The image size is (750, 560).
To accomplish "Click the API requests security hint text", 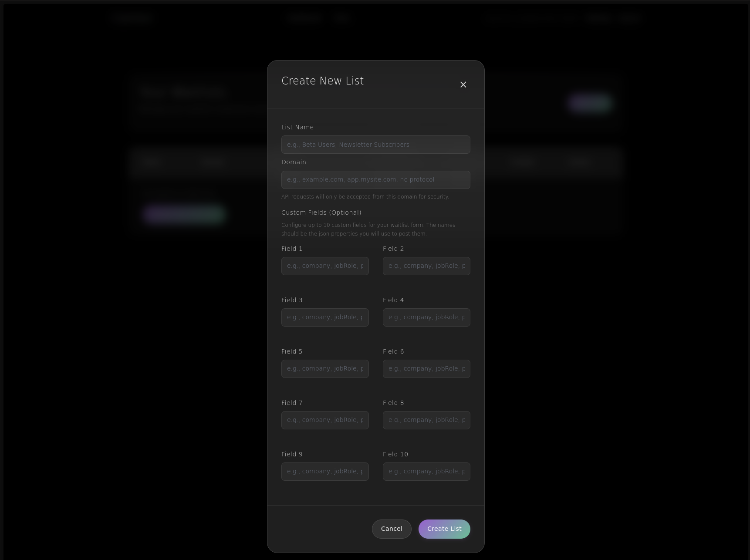I will point(365,197).
